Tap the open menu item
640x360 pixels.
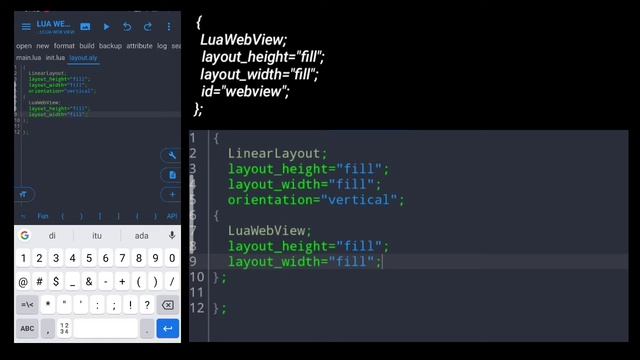point(24,46)
